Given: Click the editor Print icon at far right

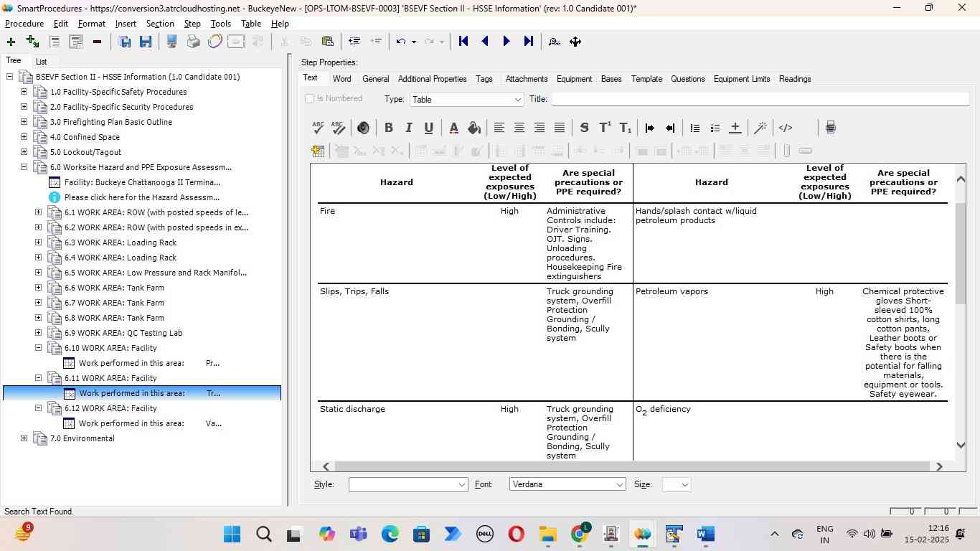Looking at the screenshot, I should point(830,128).
